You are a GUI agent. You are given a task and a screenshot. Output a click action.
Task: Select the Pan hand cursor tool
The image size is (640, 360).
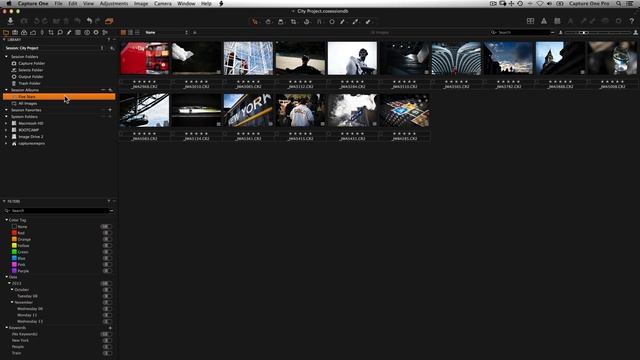tap(268, 22)
